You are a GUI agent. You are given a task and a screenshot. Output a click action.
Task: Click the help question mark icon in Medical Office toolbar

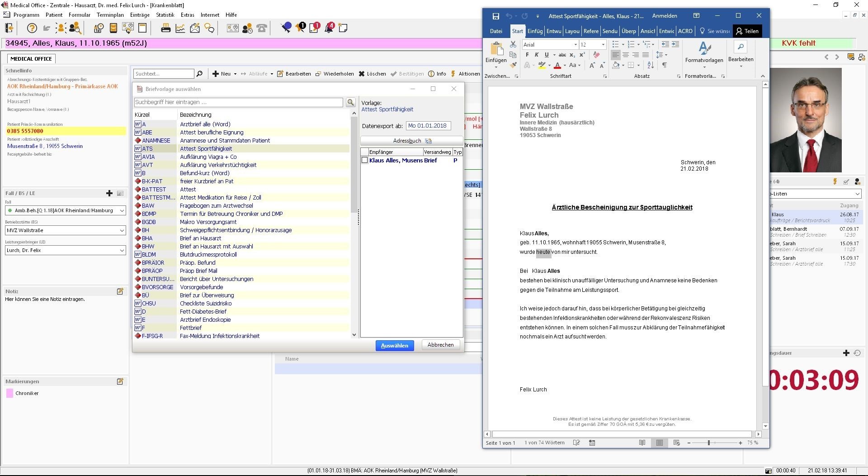coord(32,28)
